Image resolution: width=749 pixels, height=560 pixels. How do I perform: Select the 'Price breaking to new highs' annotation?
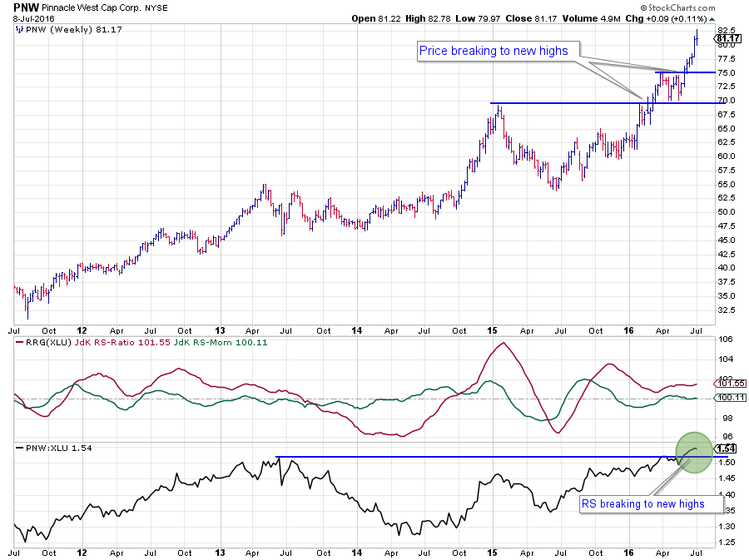tap(494, 52)
